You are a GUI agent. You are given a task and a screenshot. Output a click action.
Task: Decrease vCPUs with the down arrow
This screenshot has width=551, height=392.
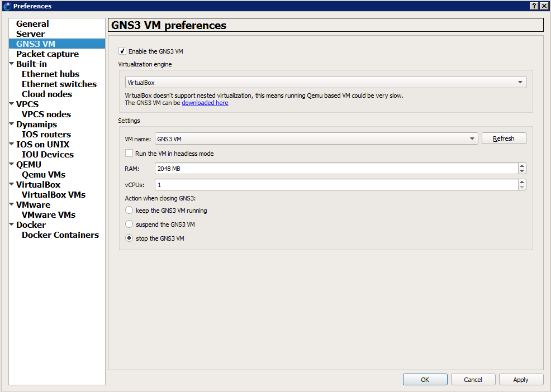[x=522, y=187]
